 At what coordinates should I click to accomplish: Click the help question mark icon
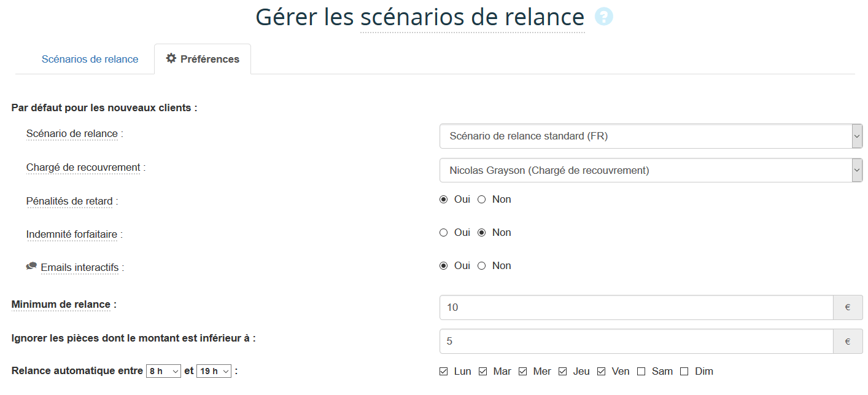tap(604, 17)
